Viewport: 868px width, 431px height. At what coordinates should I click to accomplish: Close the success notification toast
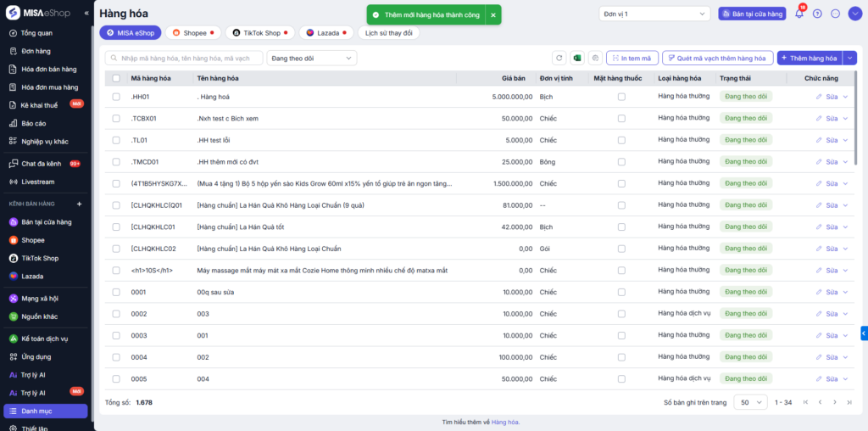tap(492, 15)
